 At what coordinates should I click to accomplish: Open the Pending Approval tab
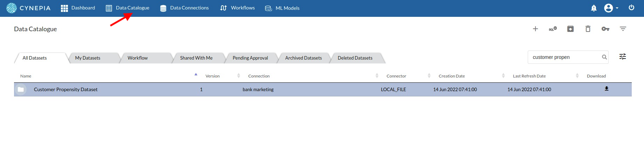pyautogui.click(x=250, y=58)
